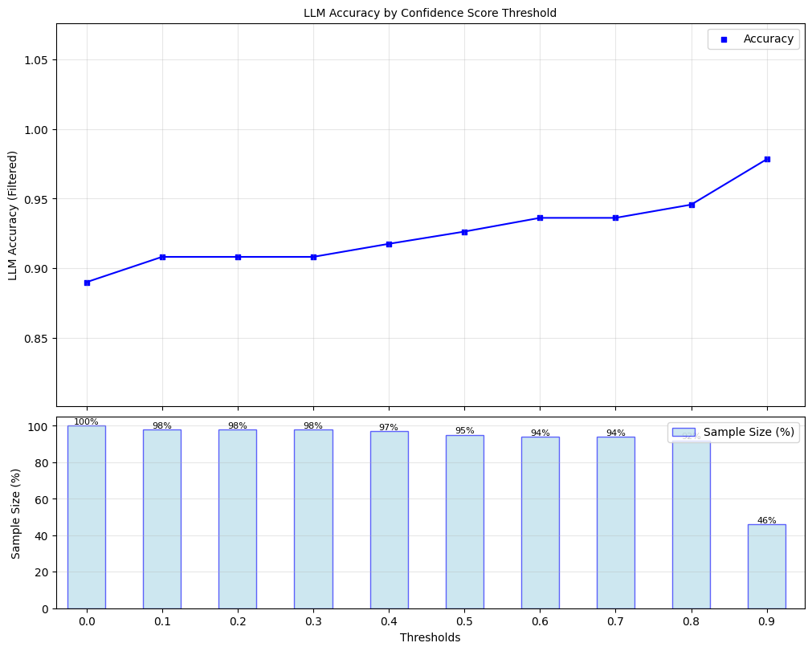Click the accuracy marker at threshold 0.6
Screen dimensions: 812x651
(x=540, y=218)
